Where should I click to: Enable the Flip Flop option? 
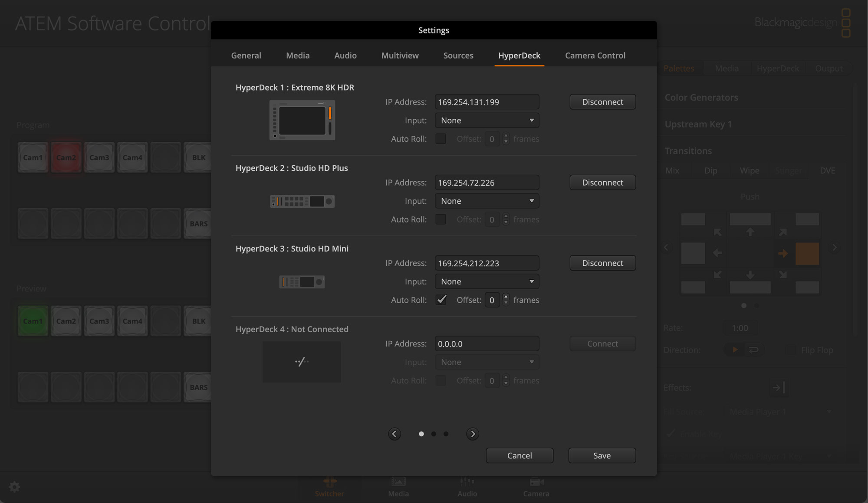791,349
